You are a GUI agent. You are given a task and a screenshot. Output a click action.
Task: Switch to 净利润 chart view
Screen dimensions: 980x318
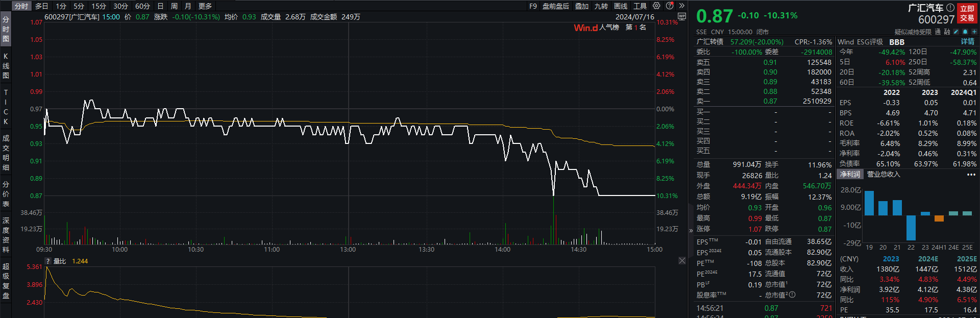(x=850, y=175)
